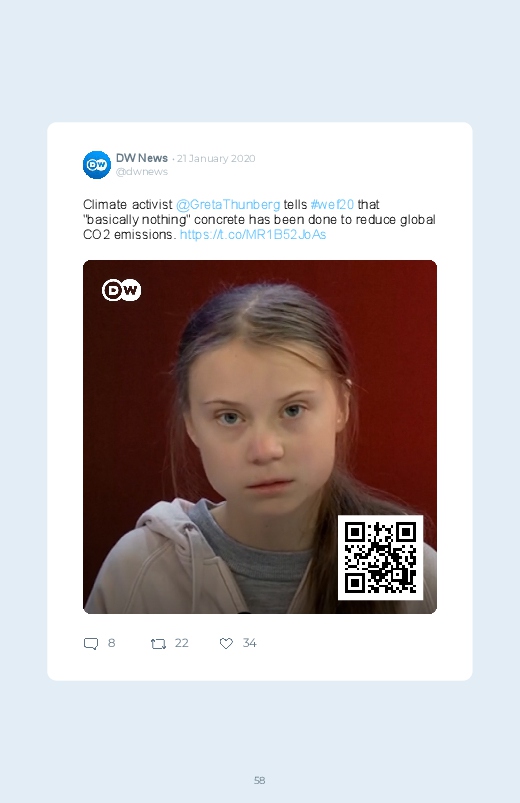Click the DW News account name
This screenshot has height=803, width=520.
(x=142, y=158)
